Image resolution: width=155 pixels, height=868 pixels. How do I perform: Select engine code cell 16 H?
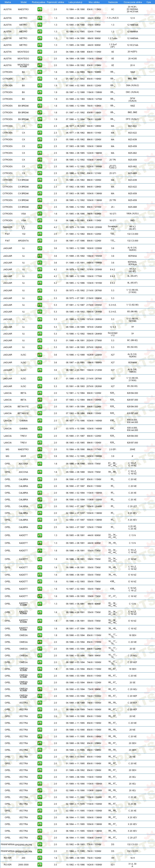(x=132, y=858)
